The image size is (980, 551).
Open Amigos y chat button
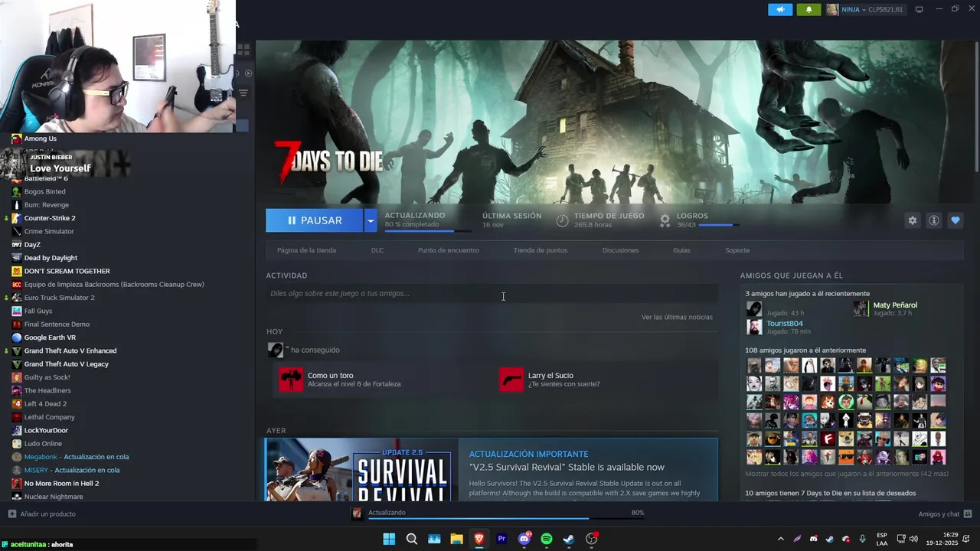[945, 514]
